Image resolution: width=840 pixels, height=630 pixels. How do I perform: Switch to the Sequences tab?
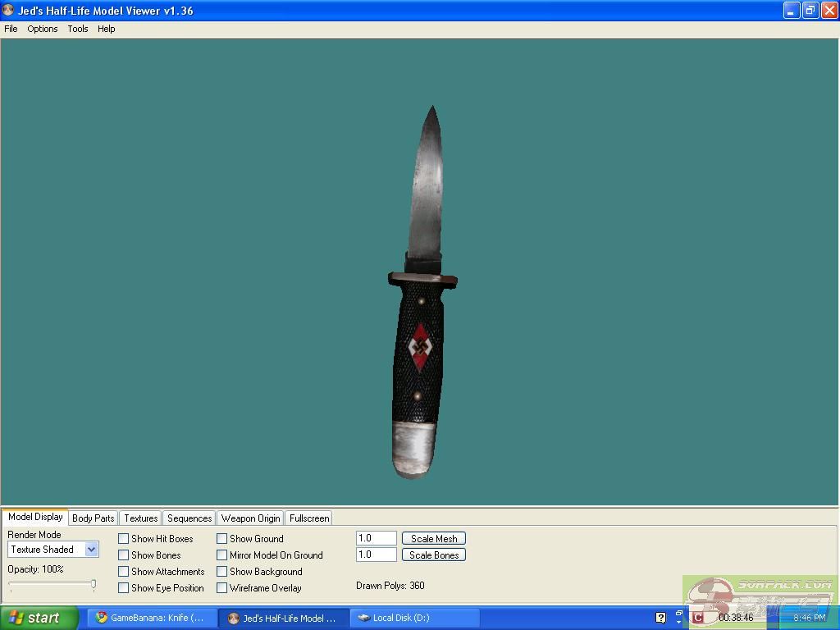pyautogui.click(x=189, y=518)
